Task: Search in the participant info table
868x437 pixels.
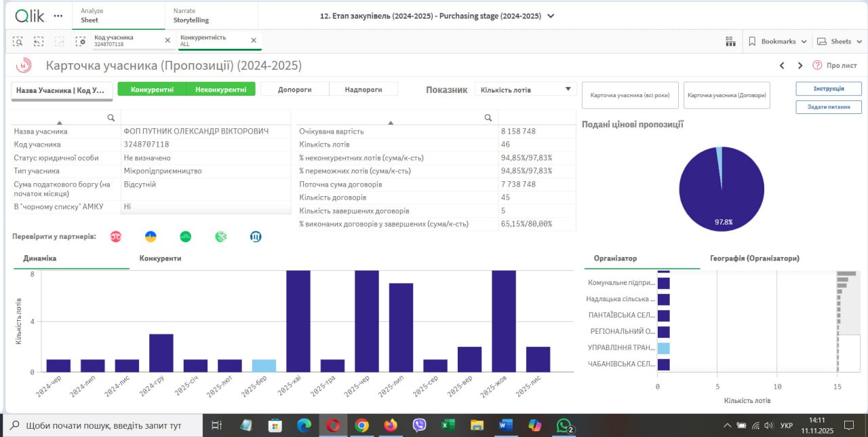Action: click(x=111, y=117)
